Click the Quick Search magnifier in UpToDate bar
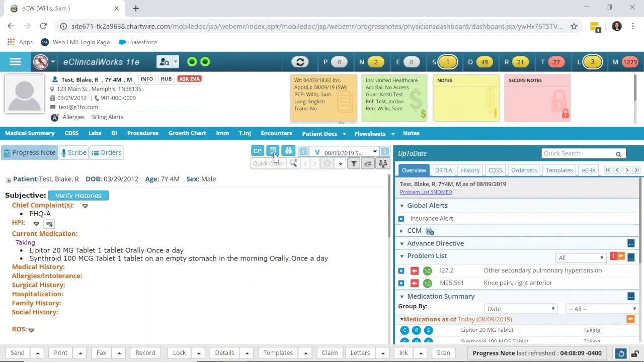Screen dimensions: 644x362 click(x=618, y=154)
